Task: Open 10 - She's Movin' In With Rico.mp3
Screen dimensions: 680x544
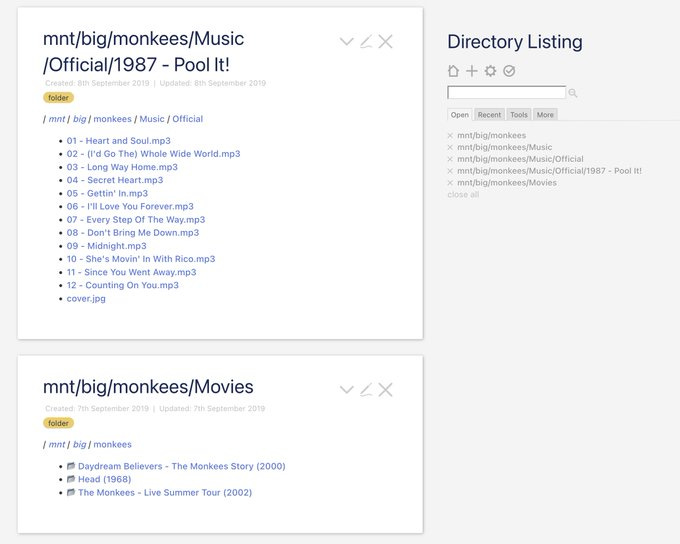Action: pos(141,259)
